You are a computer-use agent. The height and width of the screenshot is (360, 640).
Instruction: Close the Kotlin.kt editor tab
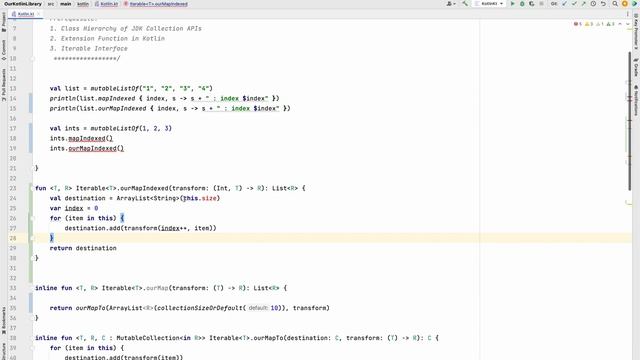tap(39, 14)
